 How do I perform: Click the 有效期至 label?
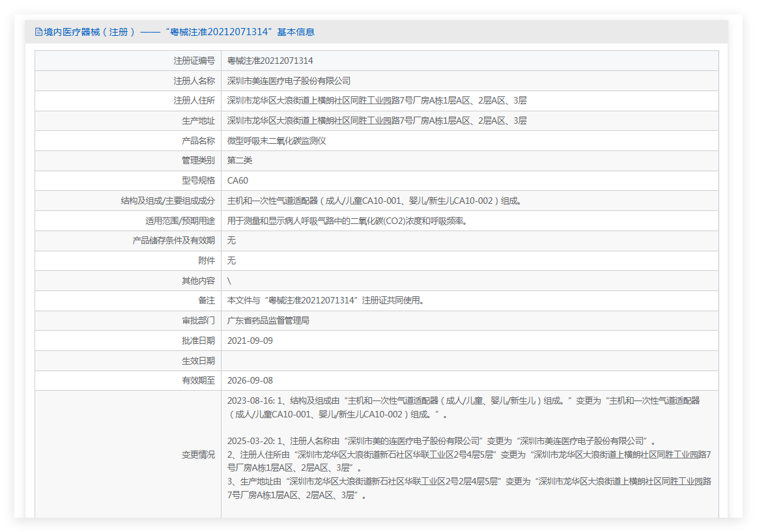click(198, 380)
